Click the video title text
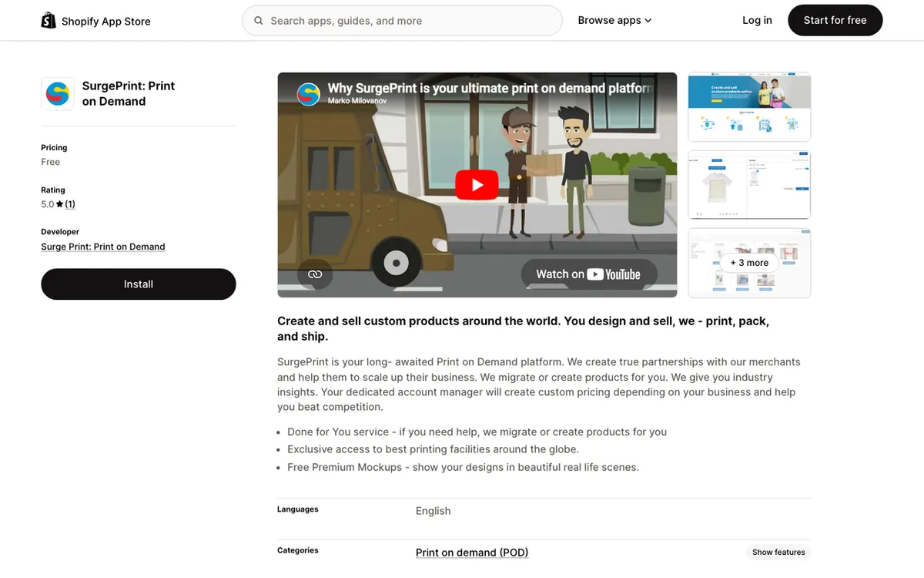Image resolution: width=924 pixels, height=578 pixels. (x=490, y=88)
